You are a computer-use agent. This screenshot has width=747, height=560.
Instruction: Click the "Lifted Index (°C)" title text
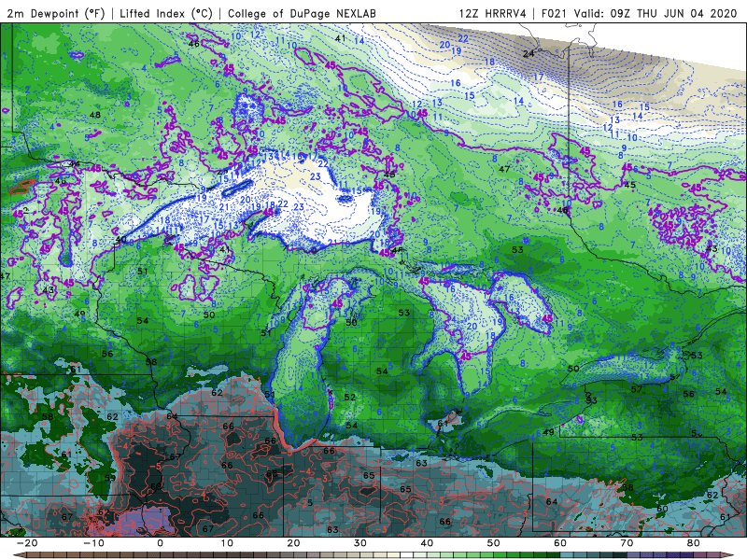tap(166, 13)
